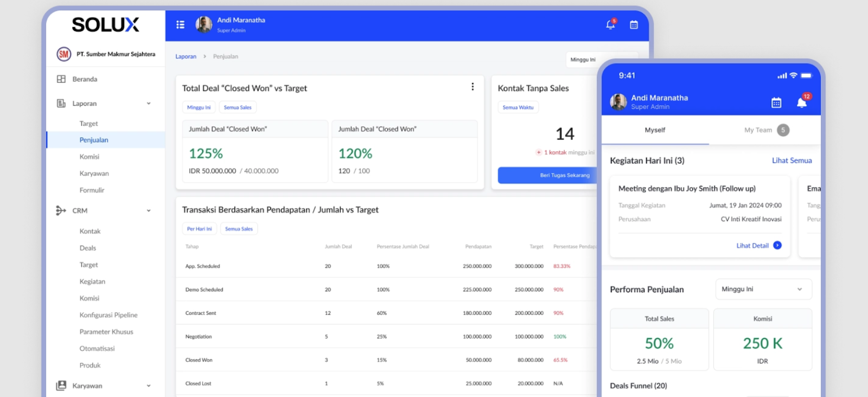Open mobile calendar icon
This screenshot has height=397, width=868.
[776, 103]
